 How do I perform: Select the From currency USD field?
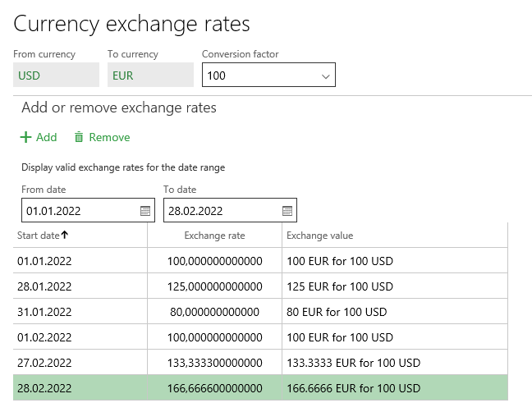[x=56, y=76]
